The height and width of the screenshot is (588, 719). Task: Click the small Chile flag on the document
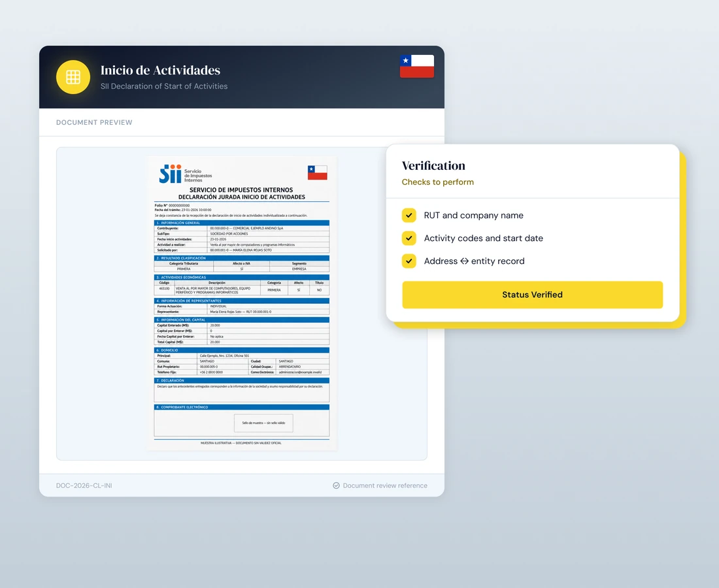(317, 172)
